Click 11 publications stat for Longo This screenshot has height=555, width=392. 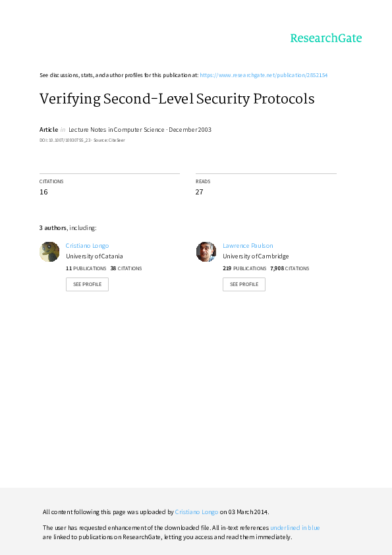point(86,269)
